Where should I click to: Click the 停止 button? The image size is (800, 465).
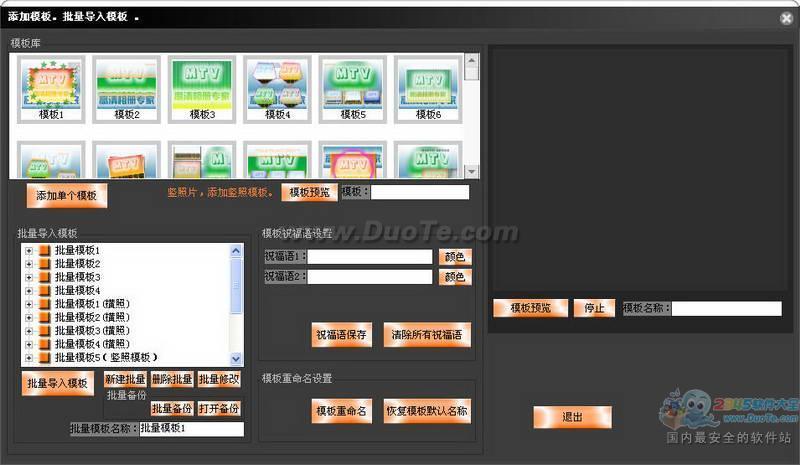tap(594, 308)
